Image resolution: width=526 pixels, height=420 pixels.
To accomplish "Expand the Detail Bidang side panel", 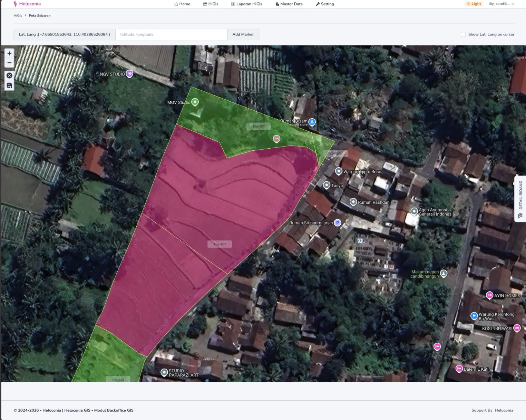I will [520, 199].
